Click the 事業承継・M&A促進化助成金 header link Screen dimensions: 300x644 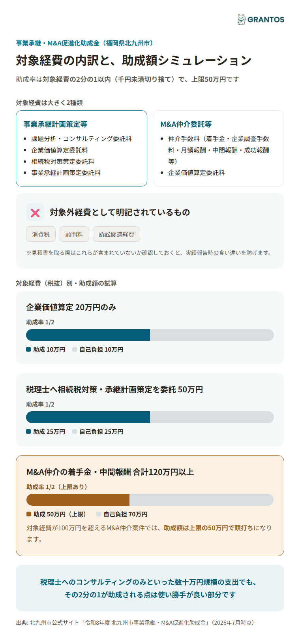point(84,43)
